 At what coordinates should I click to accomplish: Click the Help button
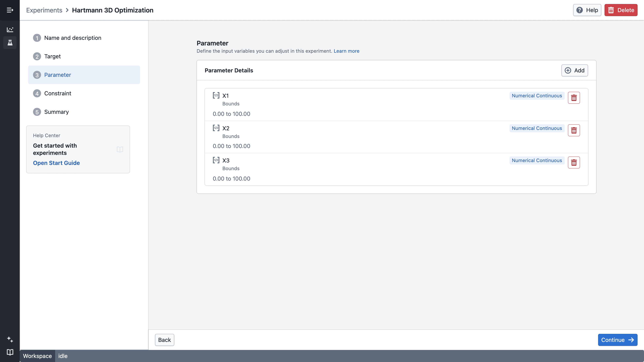coord(587,10)
